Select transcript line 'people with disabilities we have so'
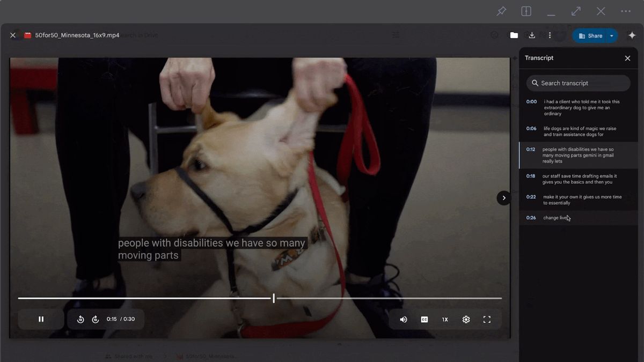 point(579,155)
